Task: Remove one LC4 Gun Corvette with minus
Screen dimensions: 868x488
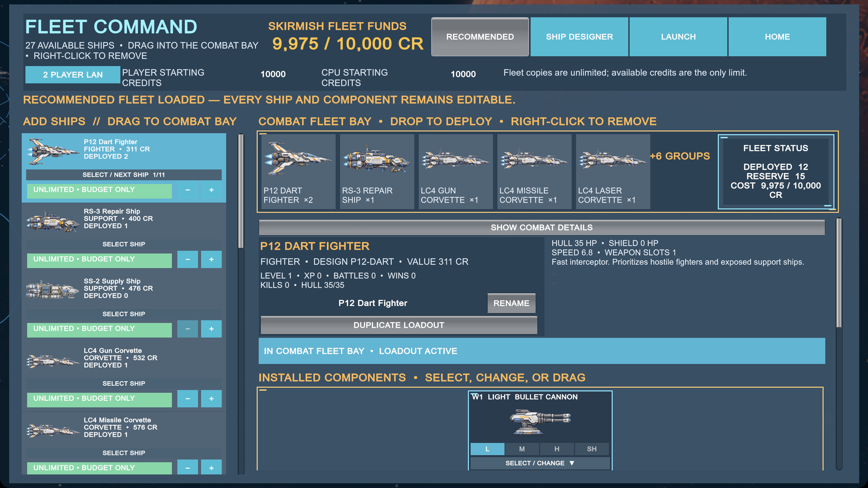Action: coord(188,399)
